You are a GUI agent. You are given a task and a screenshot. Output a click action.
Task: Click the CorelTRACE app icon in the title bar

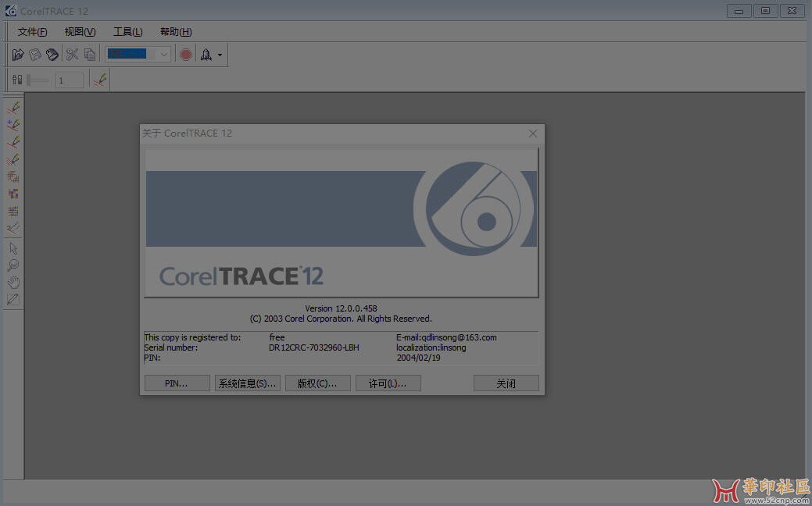pyautogui.click(x=10, y=11)
